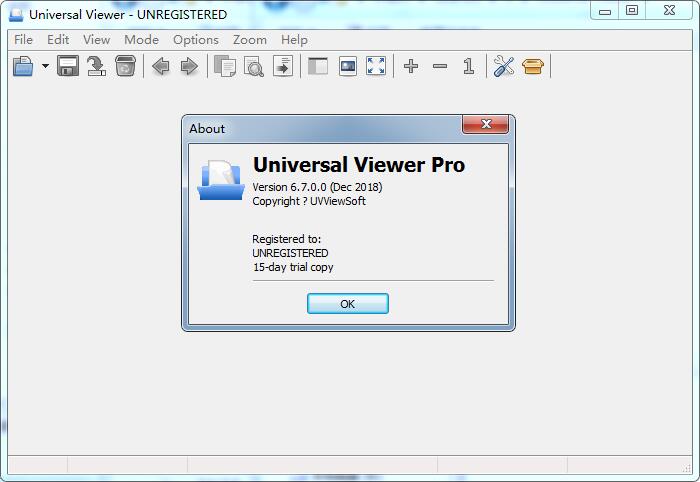Expand the Open file dropdown arrow
This screenshot has width=700, height=482.
(x=45, y=66)
